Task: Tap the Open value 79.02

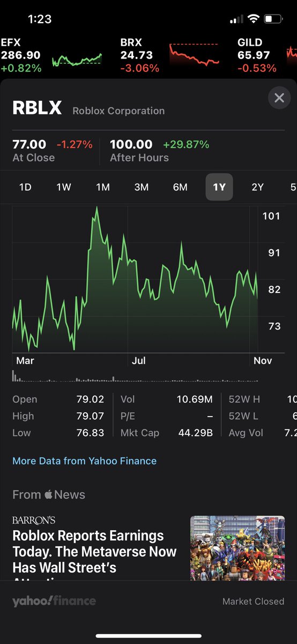Action: pyautogui.click(x=90, y=399)
